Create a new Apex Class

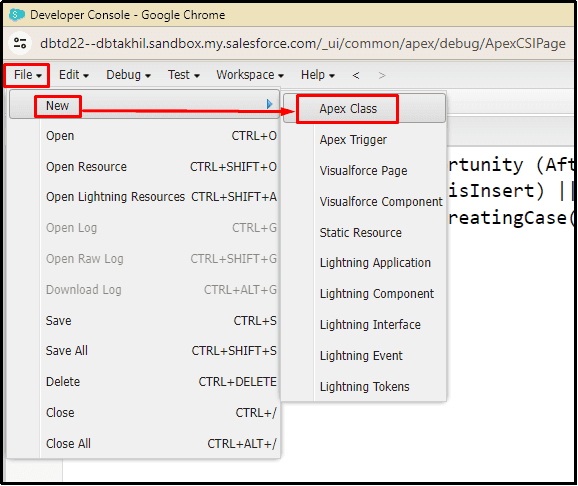tap(365, 109)
